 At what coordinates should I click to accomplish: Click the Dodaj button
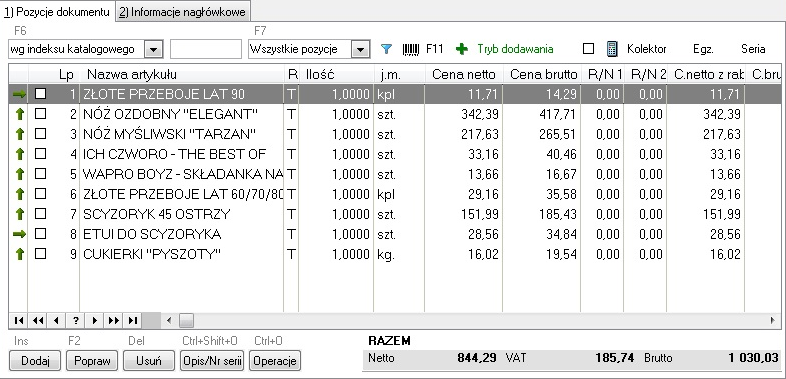pyautogui.click(x=35, y=360)
